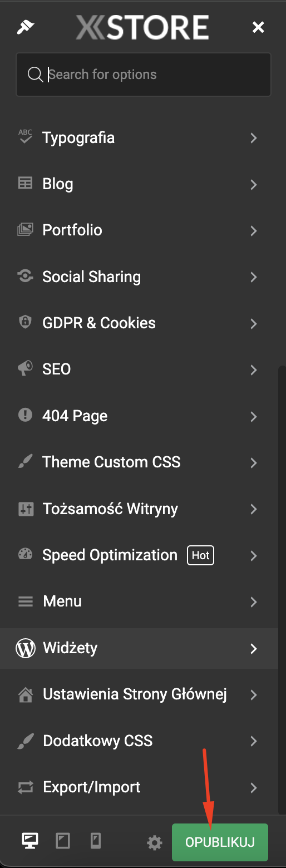Publish changes with the OPUBLIKUJ button
Screen dimensions: 286x868
tap(220, 842)
